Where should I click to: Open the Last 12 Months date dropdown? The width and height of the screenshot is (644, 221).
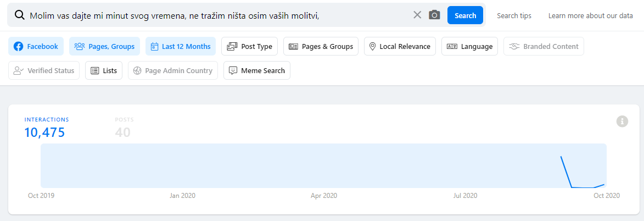pyautogui.click(x=181, y=47)
